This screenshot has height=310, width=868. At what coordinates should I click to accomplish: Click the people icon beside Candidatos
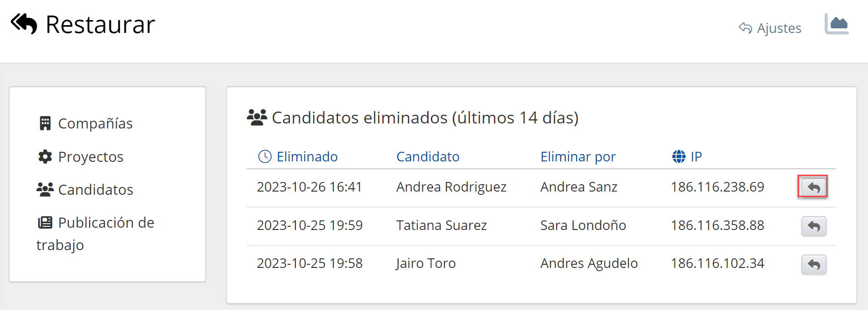(45, 190)
